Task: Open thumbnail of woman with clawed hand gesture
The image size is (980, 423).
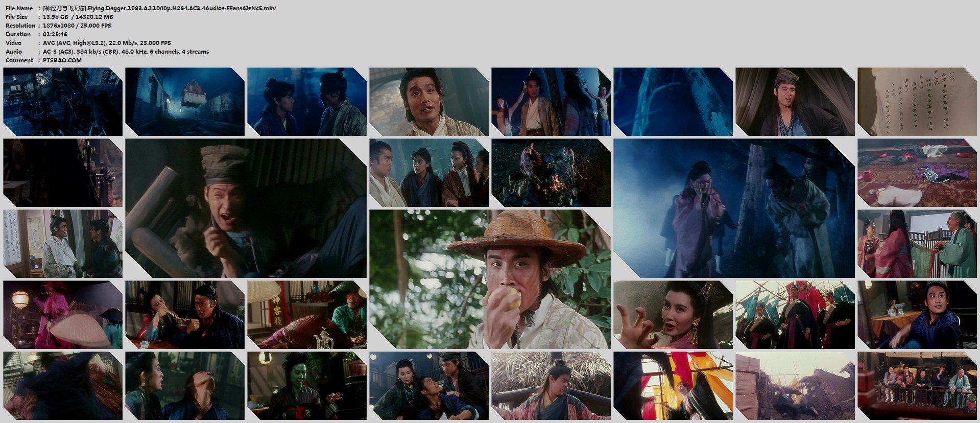Action: coord(673,315)
